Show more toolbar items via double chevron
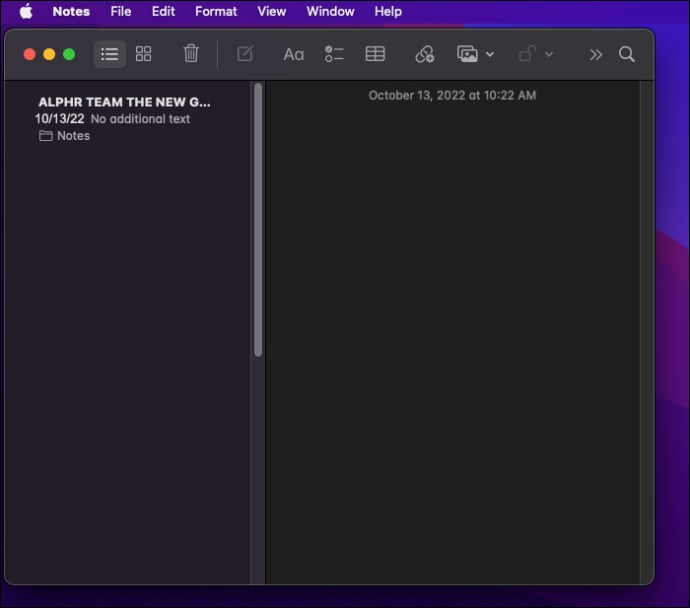The image size is (690, 608). (595, 55)
